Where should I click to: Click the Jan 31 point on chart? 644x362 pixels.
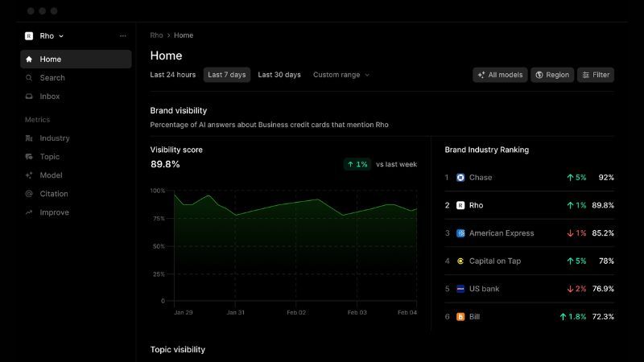[236, 215]
